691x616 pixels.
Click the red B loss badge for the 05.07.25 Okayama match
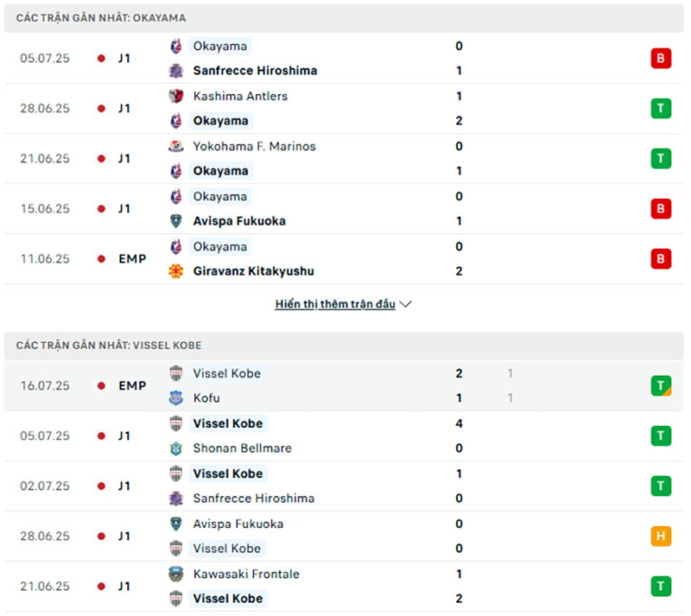click(x=661, y=58)
